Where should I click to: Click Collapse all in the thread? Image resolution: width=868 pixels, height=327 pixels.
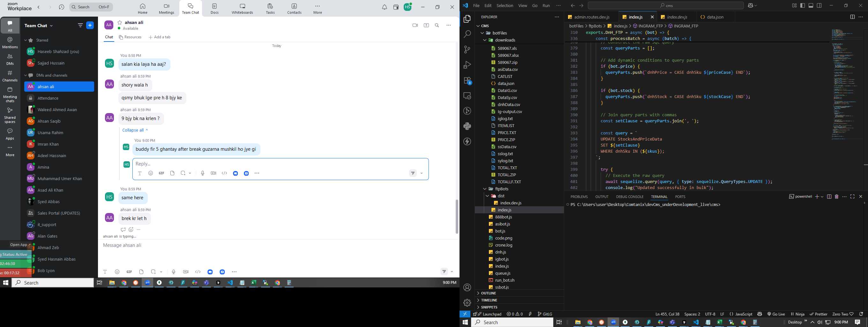(135, 130)
